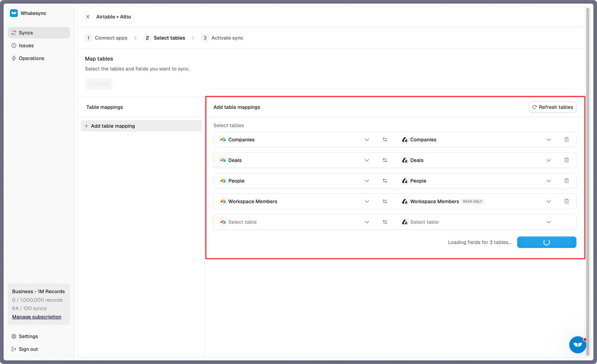Close the Airtable × Attio sync setup
597x364 pixels.
tap(88, 17)
